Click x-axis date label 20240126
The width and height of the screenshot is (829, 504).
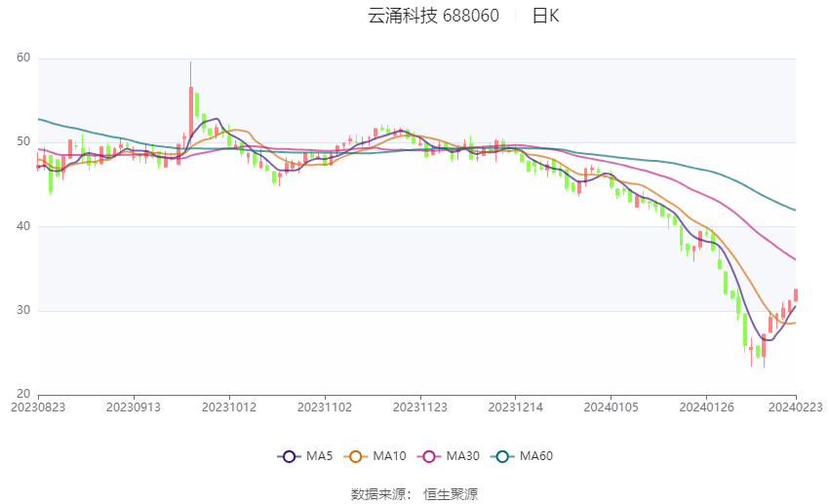pos(706,407)
